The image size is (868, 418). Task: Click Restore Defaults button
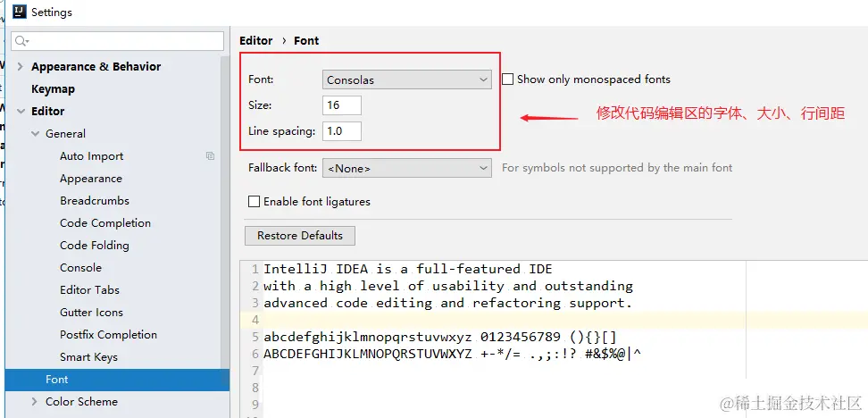(x=300, y=236)
